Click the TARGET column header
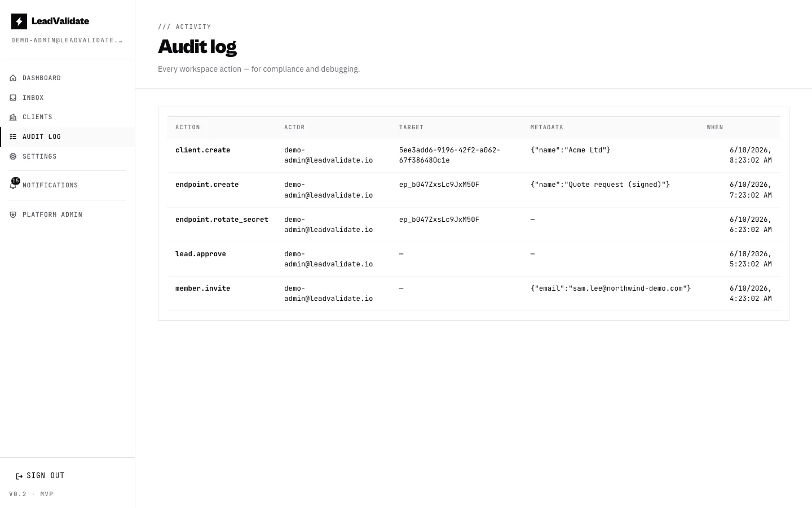Screen dimensions: 812x508 click(411, 128)
